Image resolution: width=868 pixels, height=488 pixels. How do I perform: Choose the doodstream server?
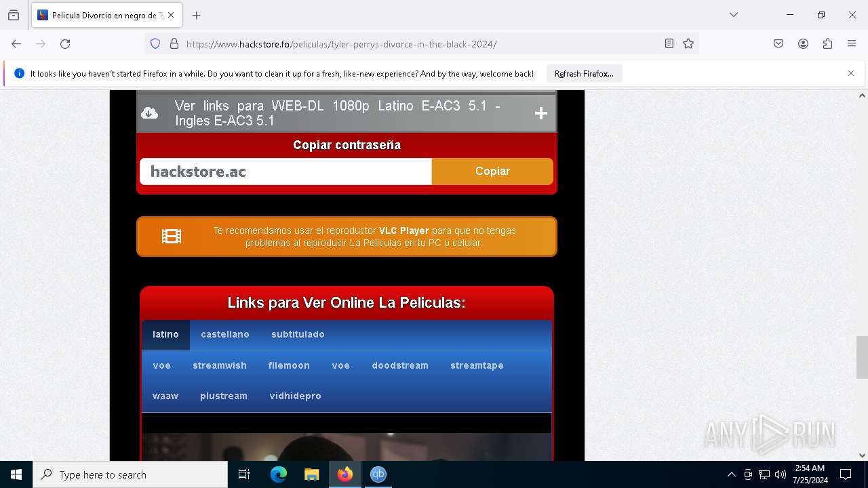pos(400,365)
